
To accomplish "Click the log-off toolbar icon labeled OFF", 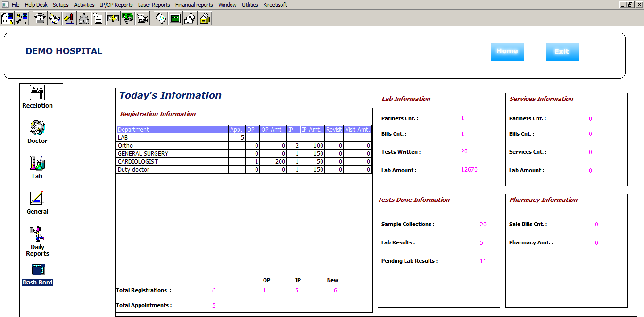I will tap(22, 18).
